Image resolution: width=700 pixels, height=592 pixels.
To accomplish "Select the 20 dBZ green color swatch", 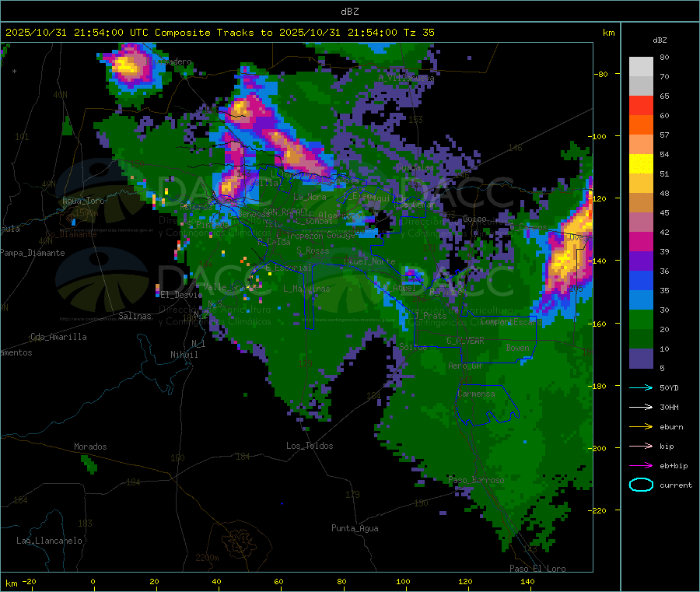I will (641, 319).
